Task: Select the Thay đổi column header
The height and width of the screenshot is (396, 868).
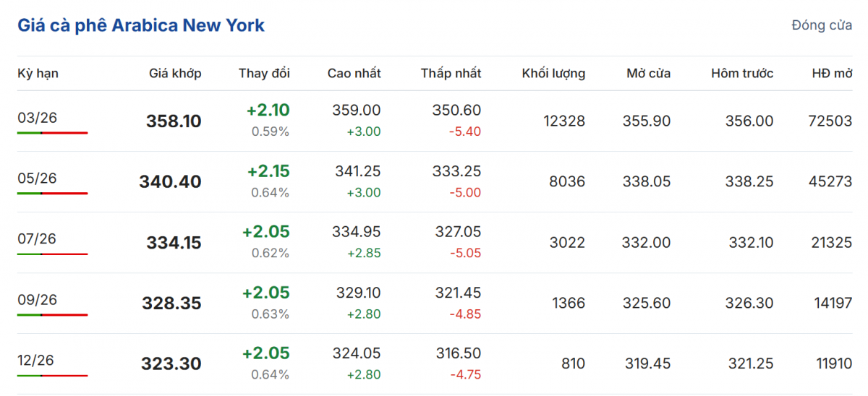Action: pos(264,73)
